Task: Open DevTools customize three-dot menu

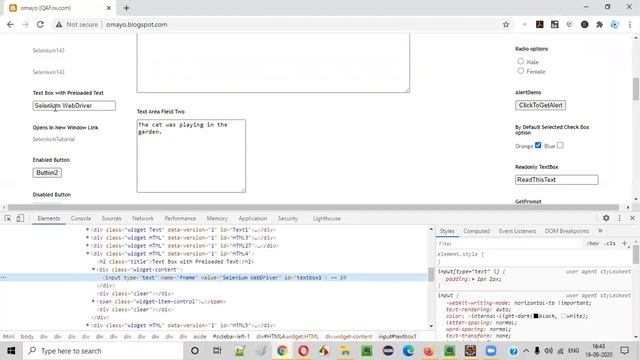Action: tap(619, 218)
